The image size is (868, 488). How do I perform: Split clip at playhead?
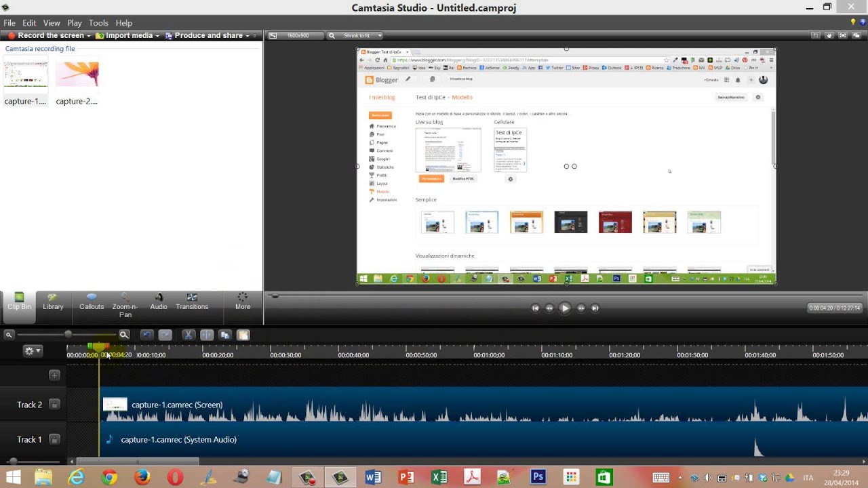207,335
